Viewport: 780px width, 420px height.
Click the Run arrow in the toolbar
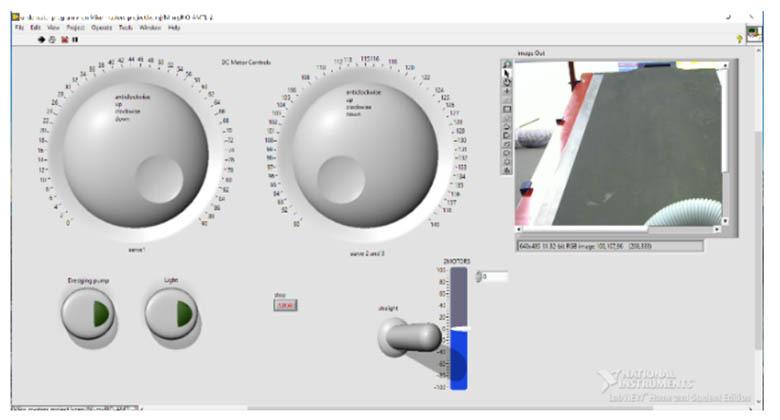(x=41, y=39)
